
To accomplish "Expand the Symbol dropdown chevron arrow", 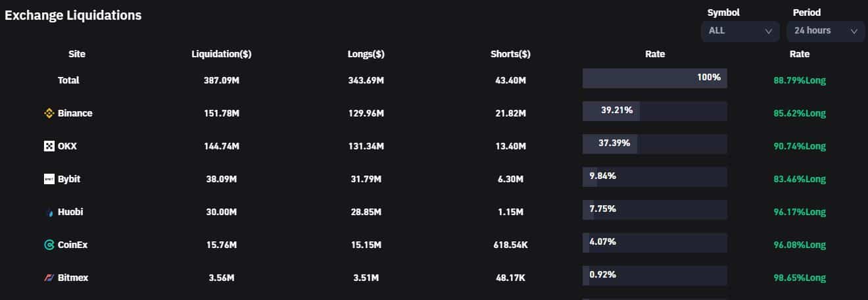I will point(768,31).
